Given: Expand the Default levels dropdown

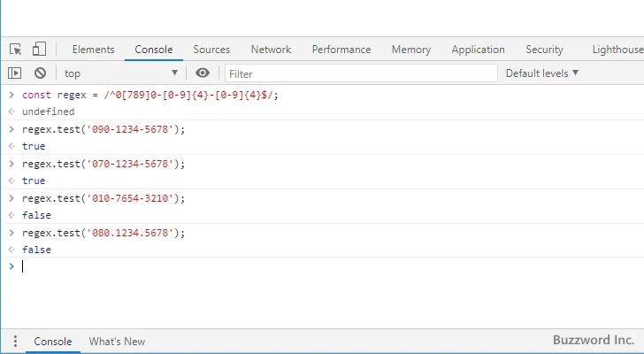Looking at the screenshot, I should tap(541, 73).
